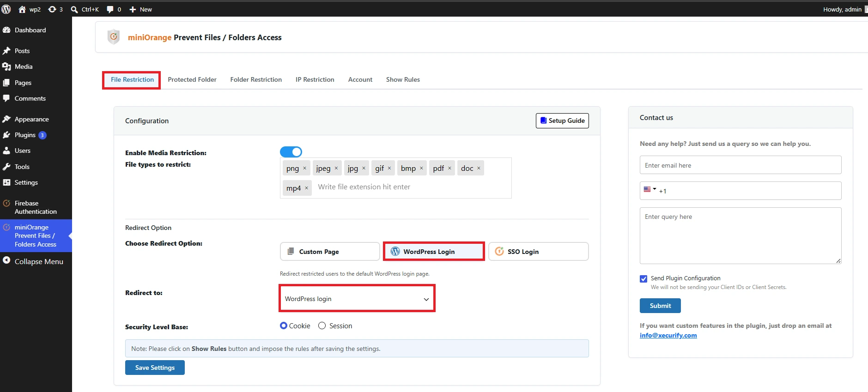Choose SSO Login redirect option

[539, 252]
